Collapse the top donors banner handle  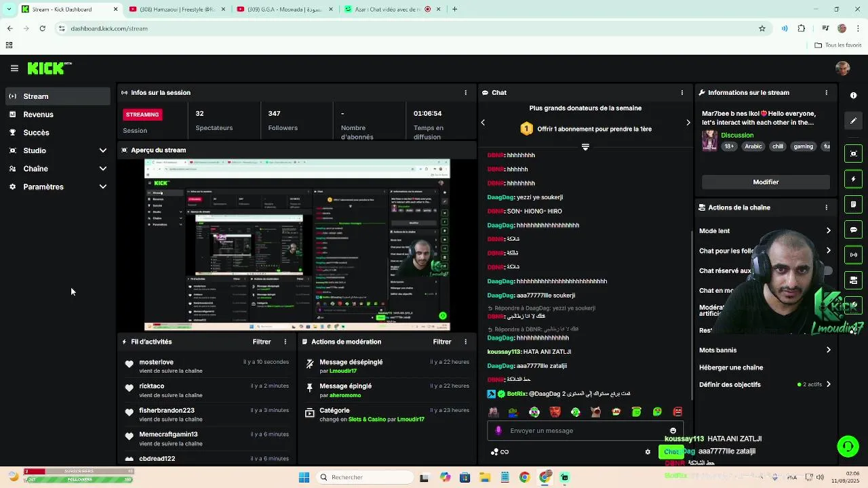585,147
